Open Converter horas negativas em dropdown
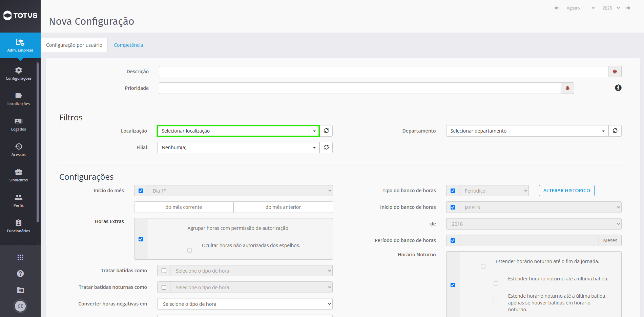 245,304
